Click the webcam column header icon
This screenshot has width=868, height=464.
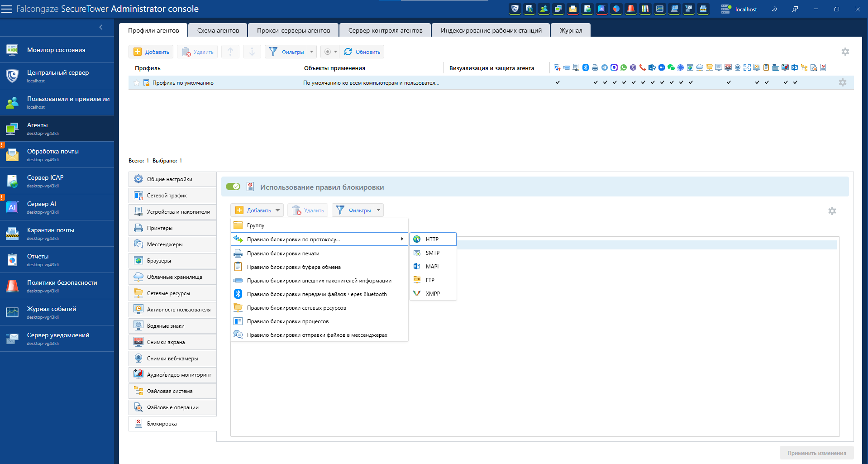point(738,67)
